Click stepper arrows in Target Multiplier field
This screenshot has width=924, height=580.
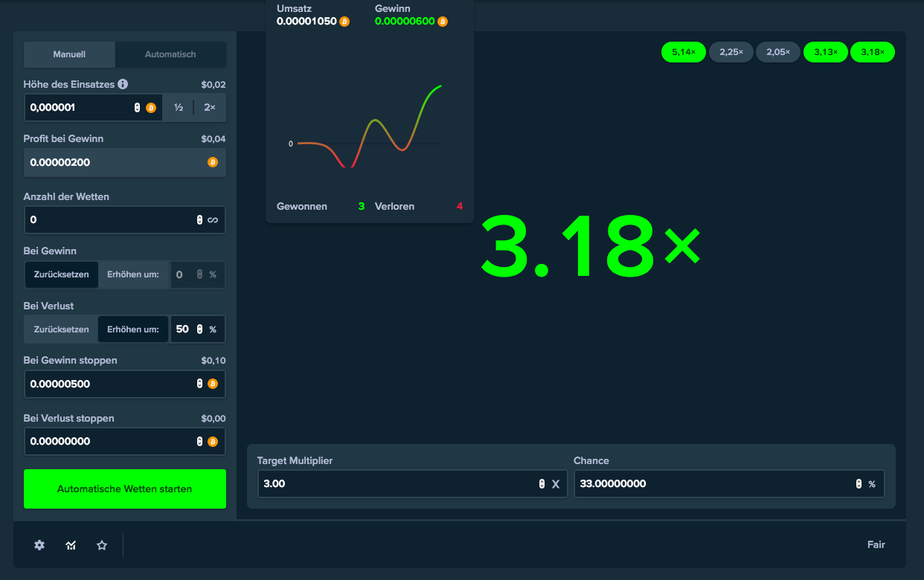(542, 484)
